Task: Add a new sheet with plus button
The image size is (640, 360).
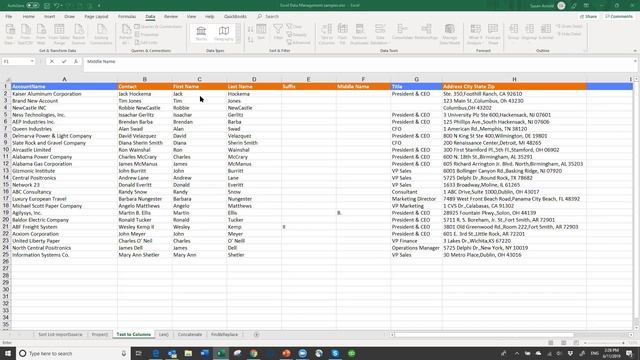Action: (256, 335)
